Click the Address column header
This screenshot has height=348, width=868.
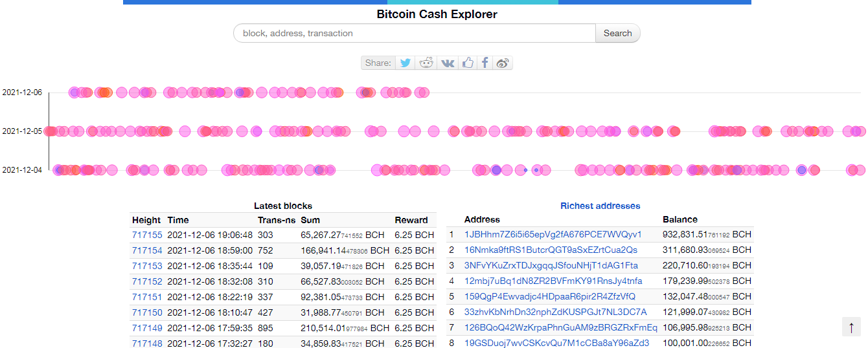coord(482,219)
